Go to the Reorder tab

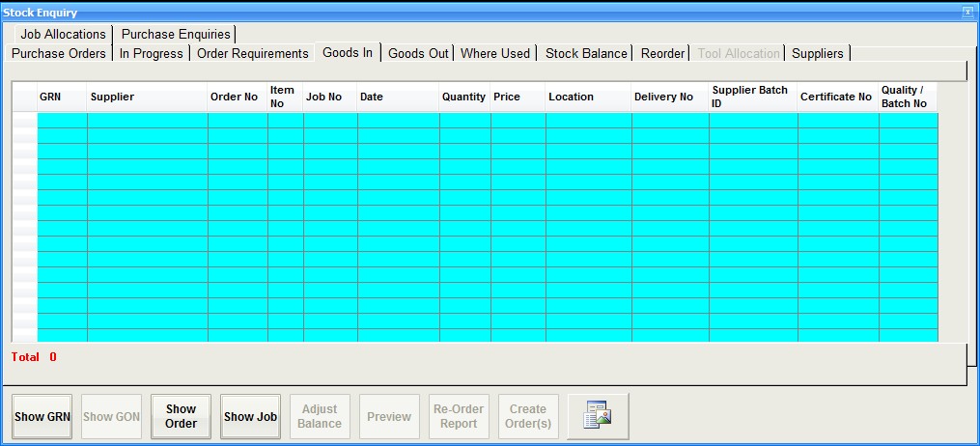(661, 53)
